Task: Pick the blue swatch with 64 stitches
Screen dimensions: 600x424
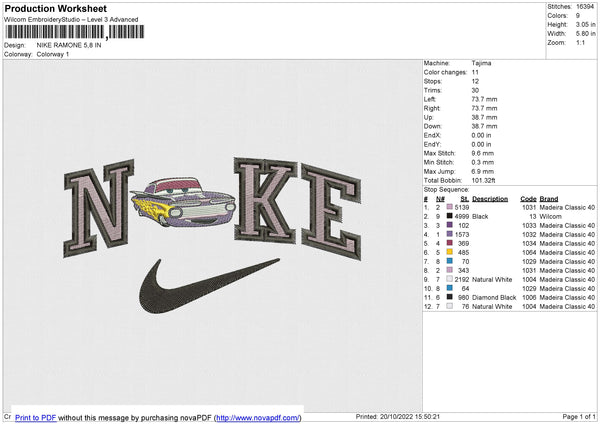Action: click(450, 288)
